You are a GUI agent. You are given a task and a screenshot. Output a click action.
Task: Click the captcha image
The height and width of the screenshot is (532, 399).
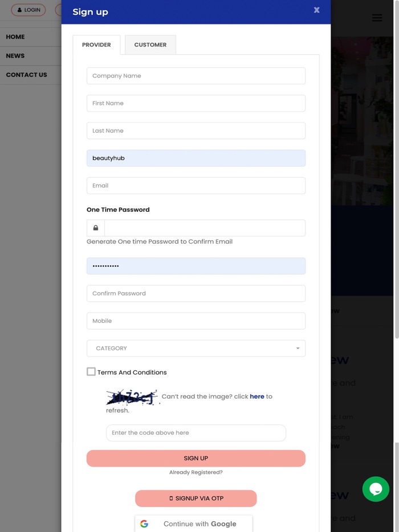(x=132, y=397)
